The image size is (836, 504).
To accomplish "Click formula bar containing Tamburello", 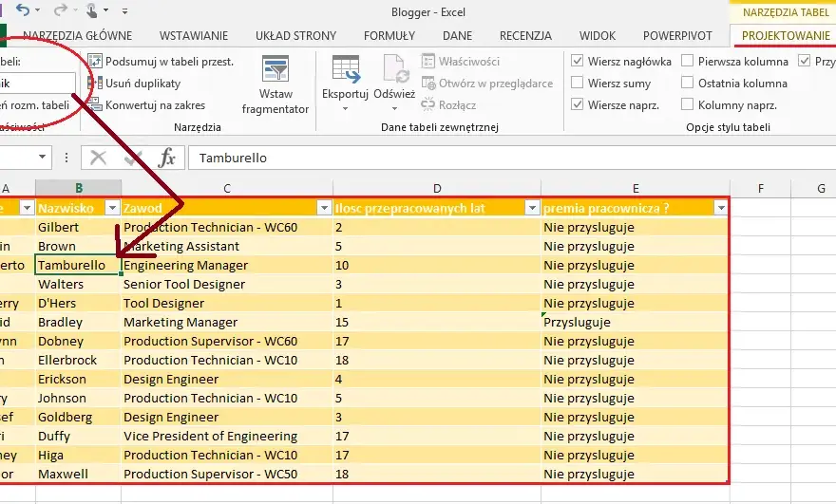I will [x=512, y=158].
